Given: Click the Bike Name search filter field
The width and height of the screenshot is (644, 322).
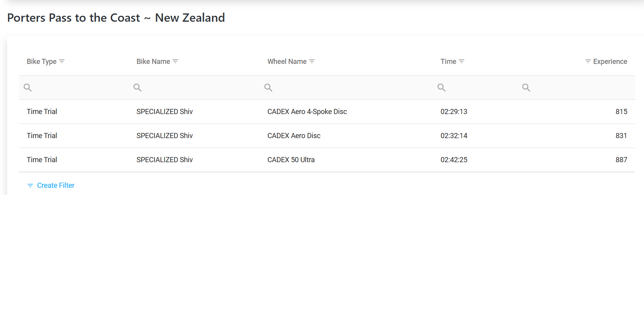Looking at the screenshot, I should pos(198,88).
